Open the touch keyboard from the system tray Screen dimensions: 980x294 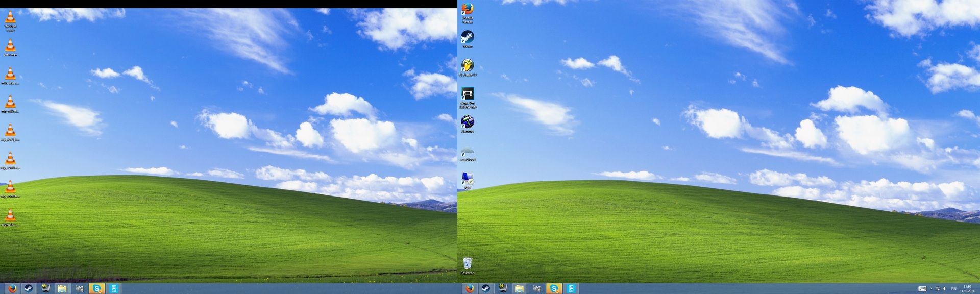(922, 289)
